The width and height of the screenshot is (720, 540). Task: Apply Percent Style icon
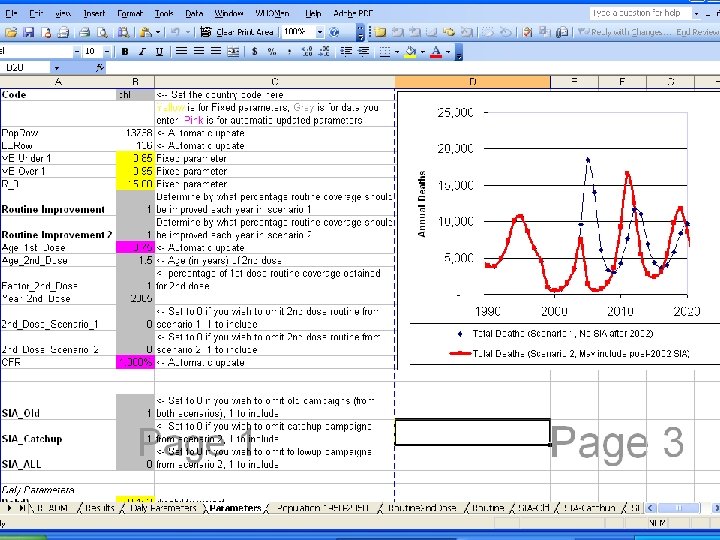272,51
